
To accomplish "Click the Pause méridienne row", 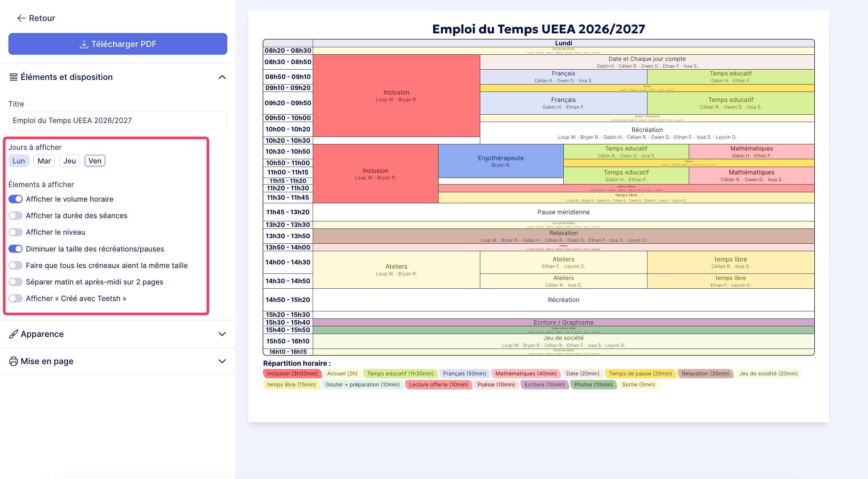I will (563, 212).
